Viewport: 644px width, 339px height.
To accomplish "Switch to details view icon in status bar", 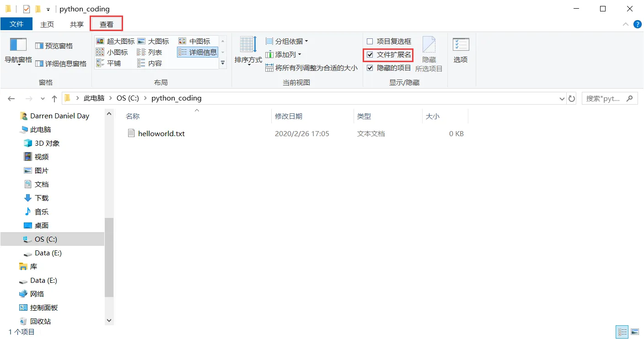I will (x=623, y=332).
